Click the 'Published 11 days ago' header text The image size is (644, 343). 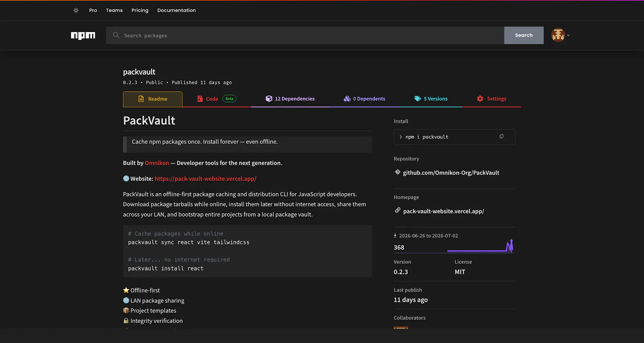tap(202, 82)
